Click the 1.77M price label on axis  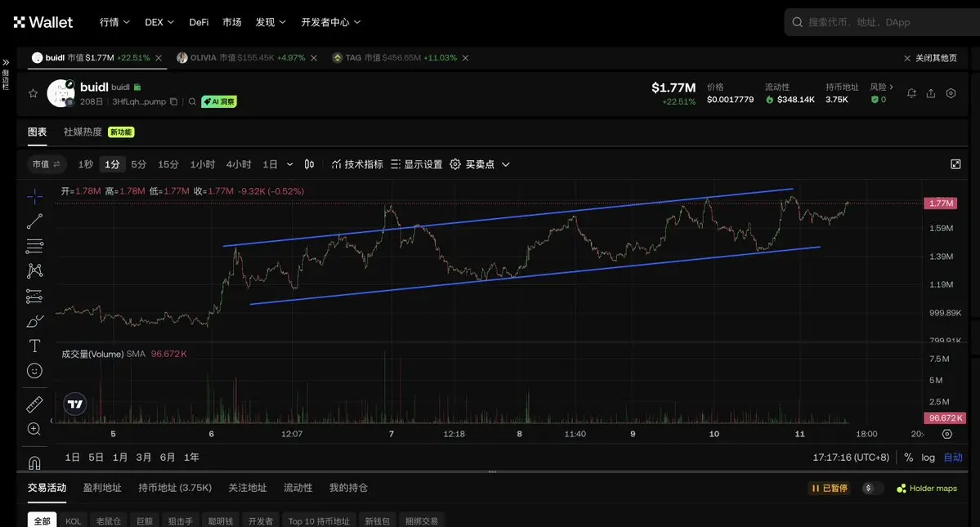941,203
